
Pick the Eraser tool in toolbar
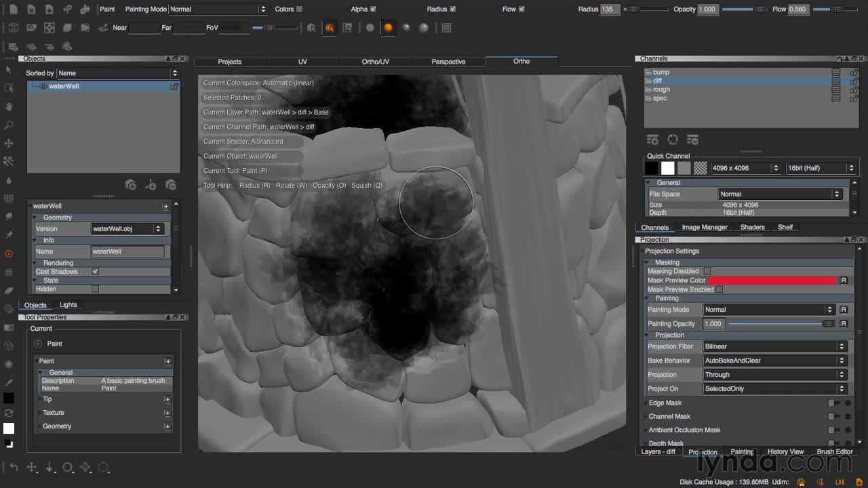[9, 289]
